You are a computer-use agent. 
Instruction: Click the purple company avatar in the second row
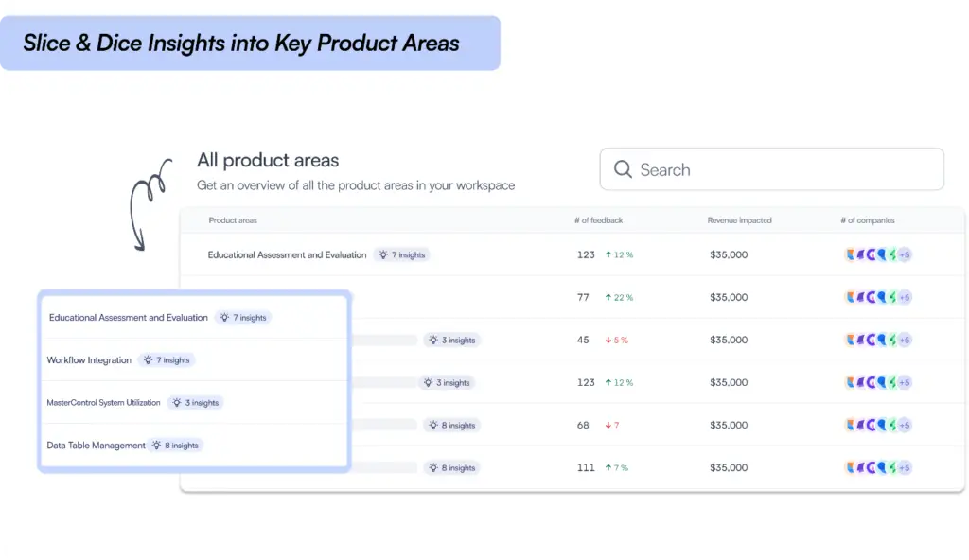pyautogui.click(x=860, y=297)
